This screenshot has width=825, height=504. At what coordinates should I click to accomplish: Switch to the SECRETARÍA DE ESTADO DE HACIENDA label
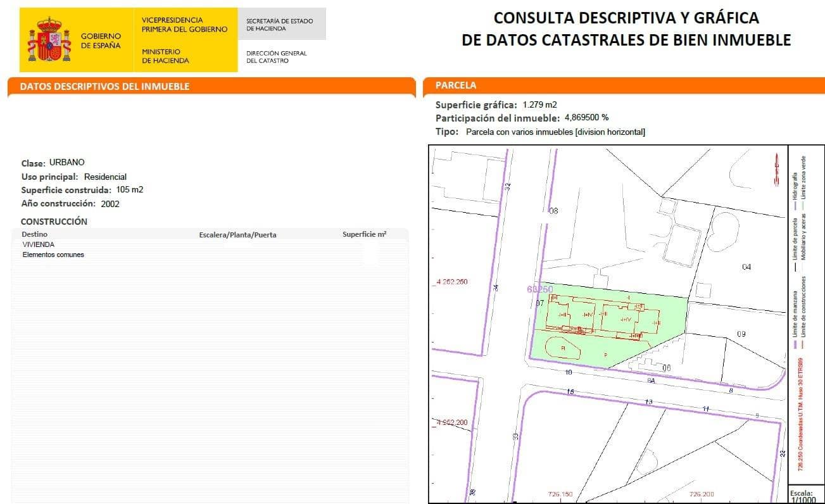click(280, 23)
